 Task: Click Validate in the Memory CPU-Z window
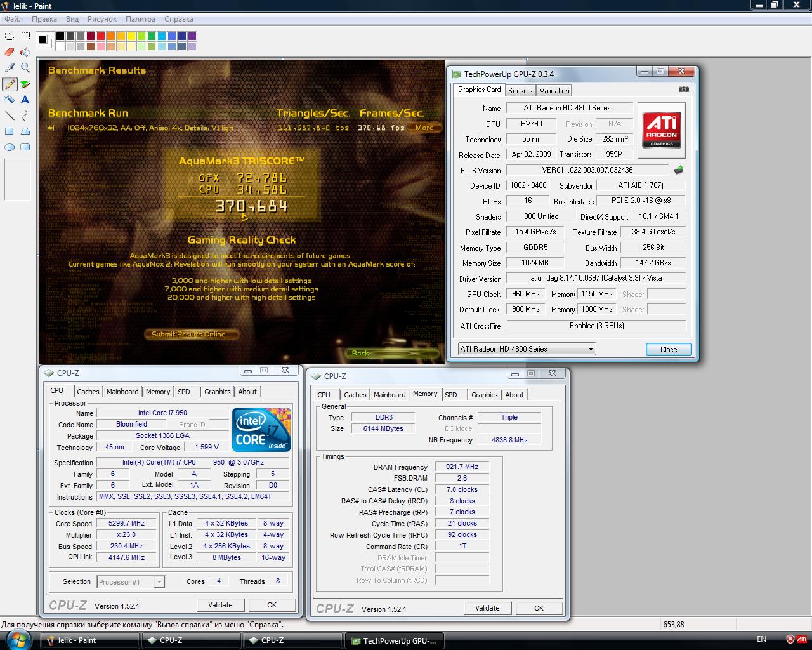pos(487,608)
